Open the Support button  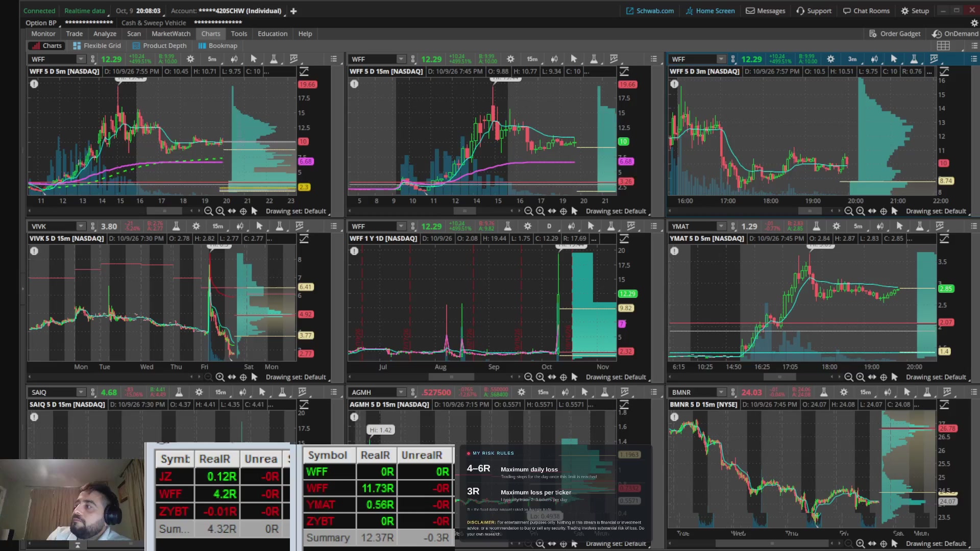tap(814, 11)
